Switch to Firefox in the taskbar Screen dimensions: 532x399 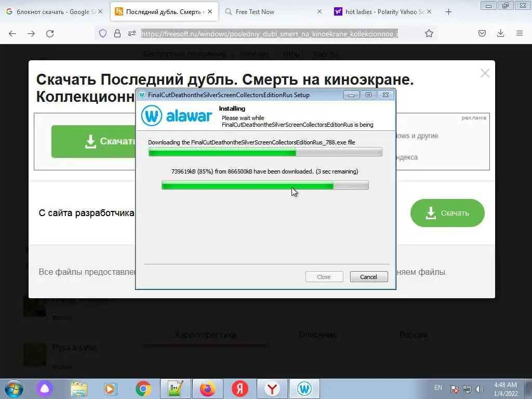(x=208, y=389)
